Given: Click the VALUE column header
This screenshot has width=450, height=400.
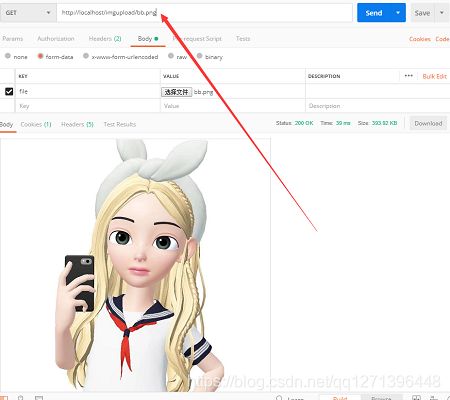Looking at the screenshot, I should point(171,76).
